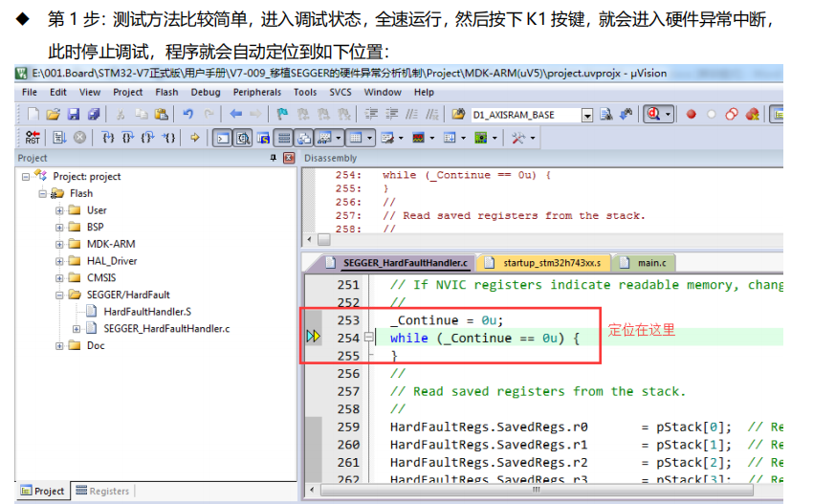
Task: Toggle the Disassembly Window button
Action: point(242,138)
